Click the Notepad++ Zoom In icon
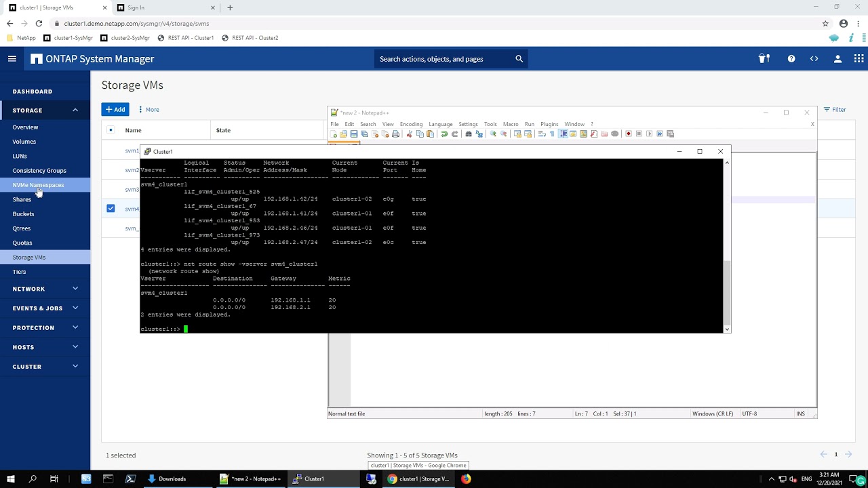The width and height of the screenshot is (868, 488). click(x=493, y=134)
